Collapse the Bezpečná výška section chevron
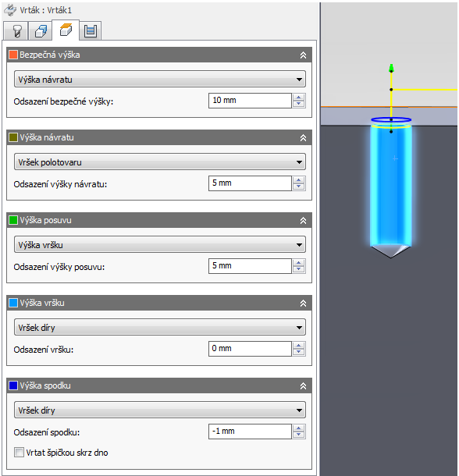Screen dimensions: 459x476 [303, 55]
